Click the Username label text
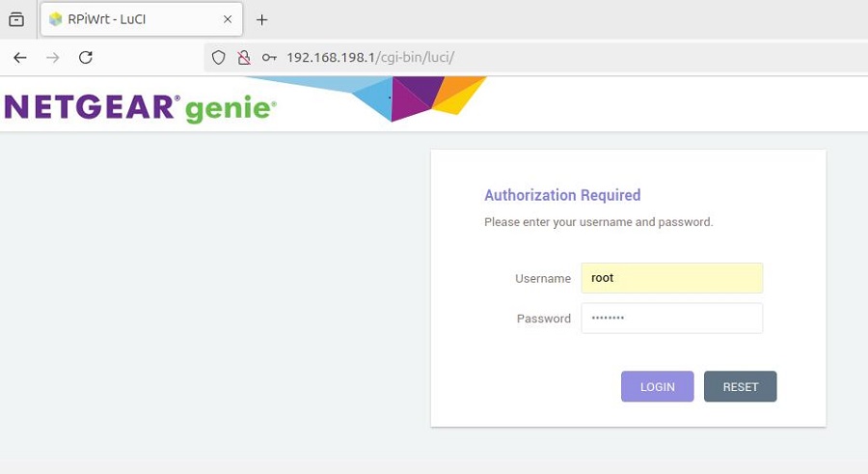868x474 pixels. [542, 278]
